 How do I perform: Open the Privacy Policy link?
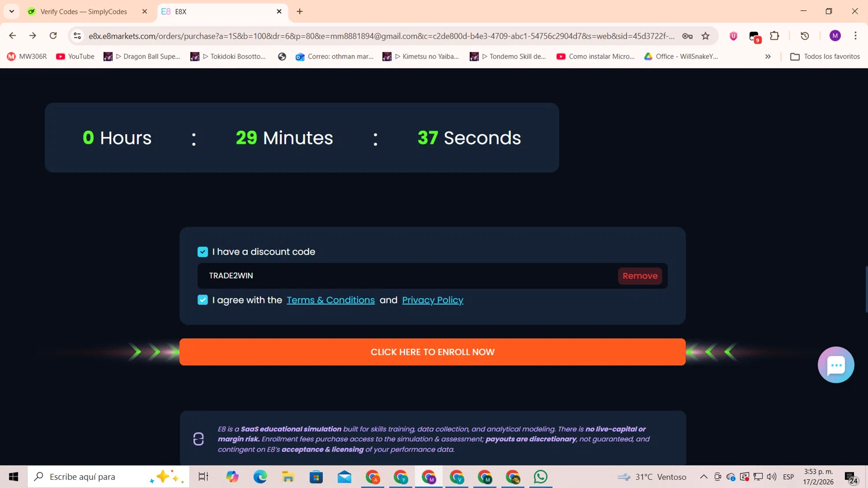[x=433, y=300]
